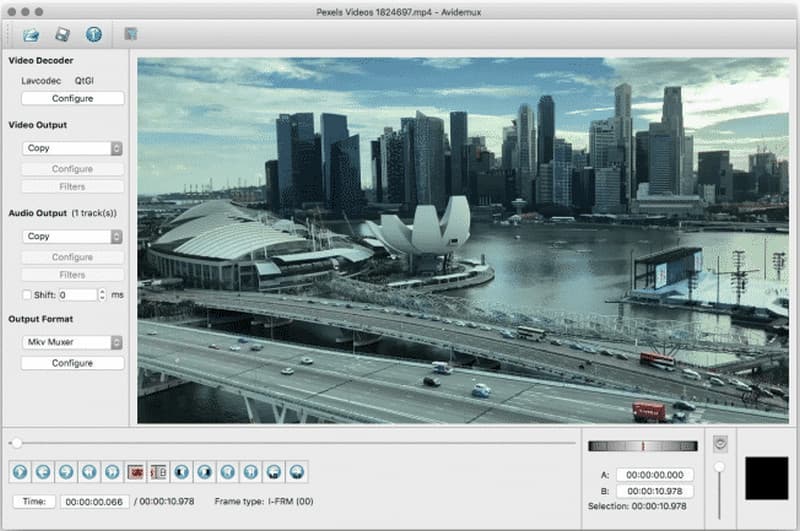Click the Save Video floppy disk icon
Screen dimensions: 800x531
click(x=62, y=35)
